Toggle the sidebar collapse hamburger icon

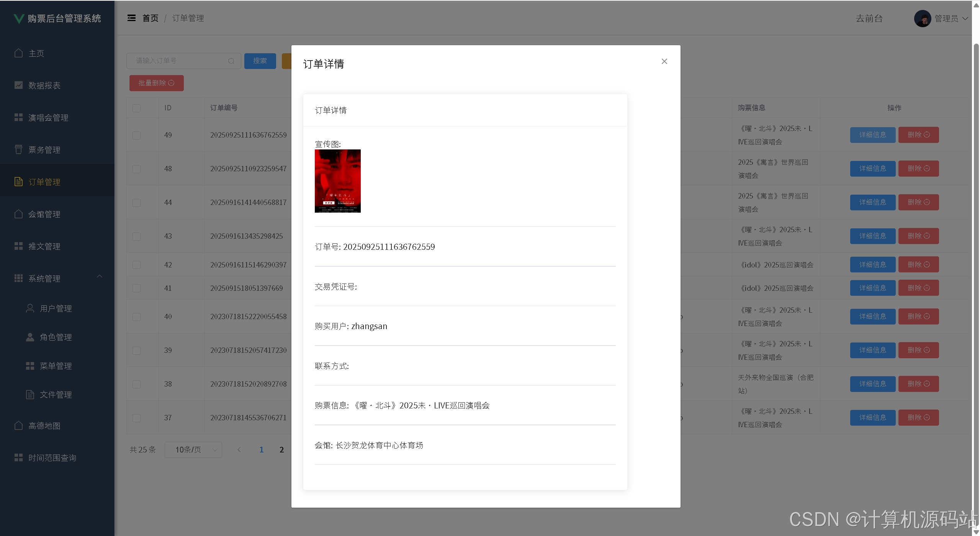(x=131, y=18)
